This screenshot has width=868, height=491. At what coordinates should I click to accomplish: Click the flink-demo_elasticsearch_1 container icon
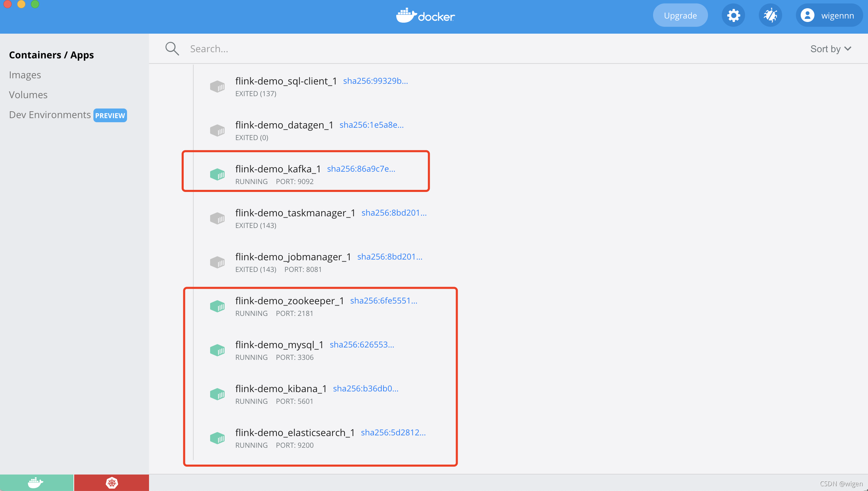[217, 438]
